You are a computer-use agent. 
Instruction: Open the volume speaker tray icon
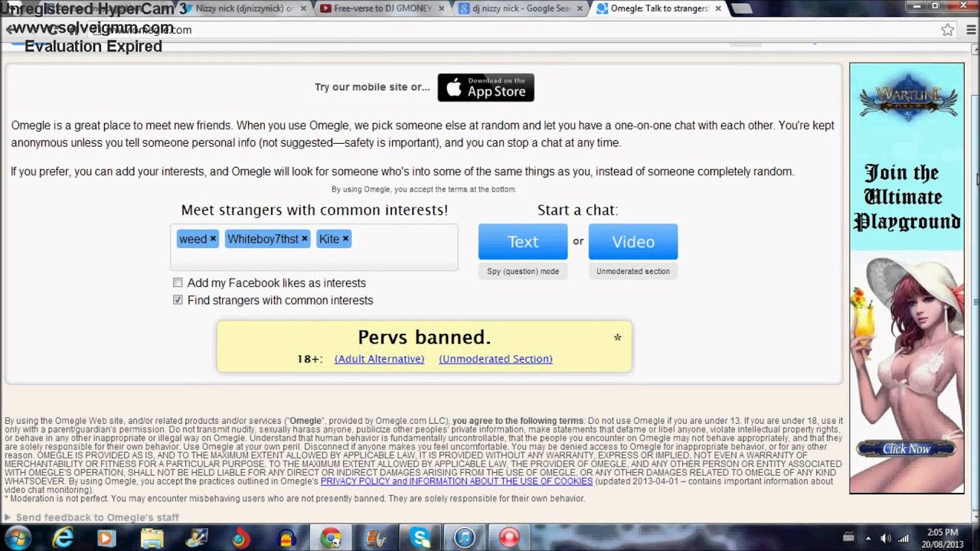886,538
